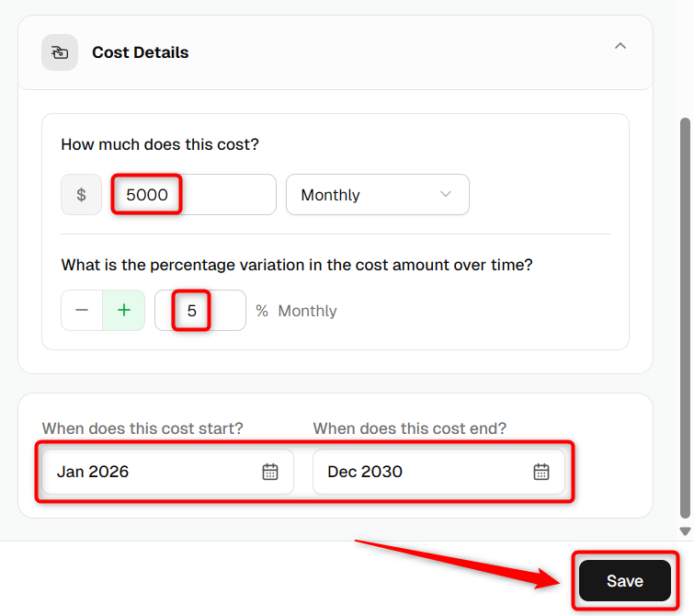Click the percent sign beside variation field

click(x=262, y=311)
